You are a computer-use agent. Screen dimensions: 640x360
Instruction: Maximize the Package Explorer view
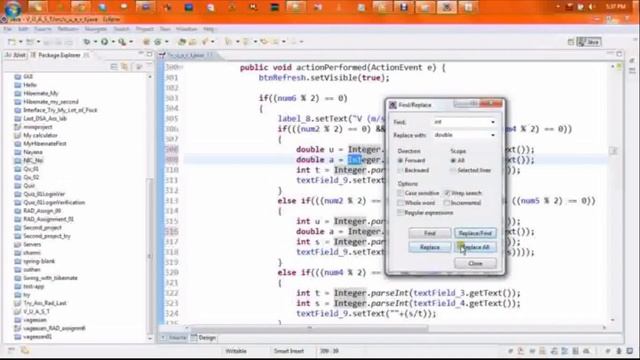click(x=149, y=54)
